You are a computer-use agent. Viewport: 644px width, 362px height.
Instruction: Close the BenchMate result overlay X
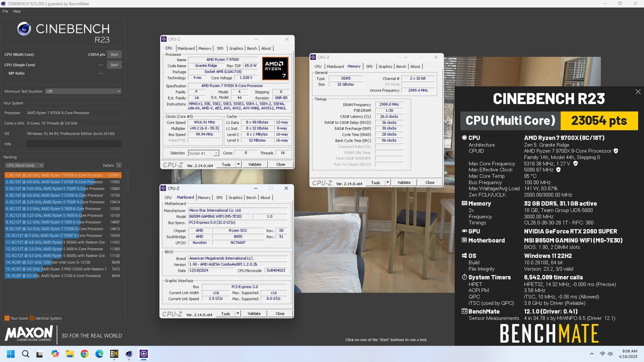coord(638,92)
